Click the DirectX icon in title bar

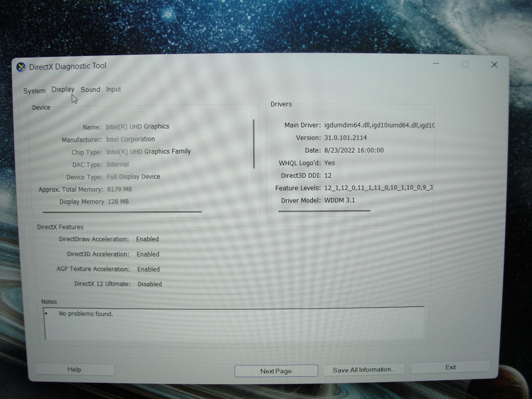click(x=21, y=67)
